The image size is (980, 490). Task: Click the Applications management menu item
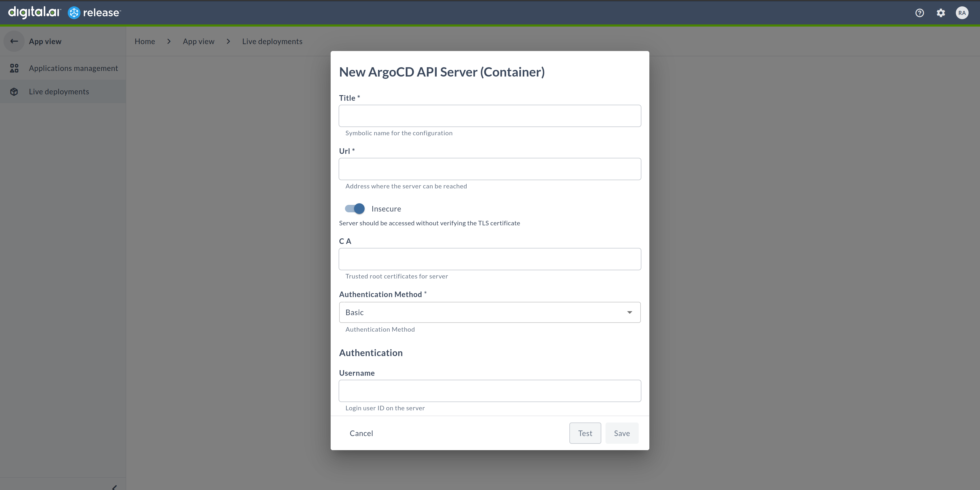(73, 67)
